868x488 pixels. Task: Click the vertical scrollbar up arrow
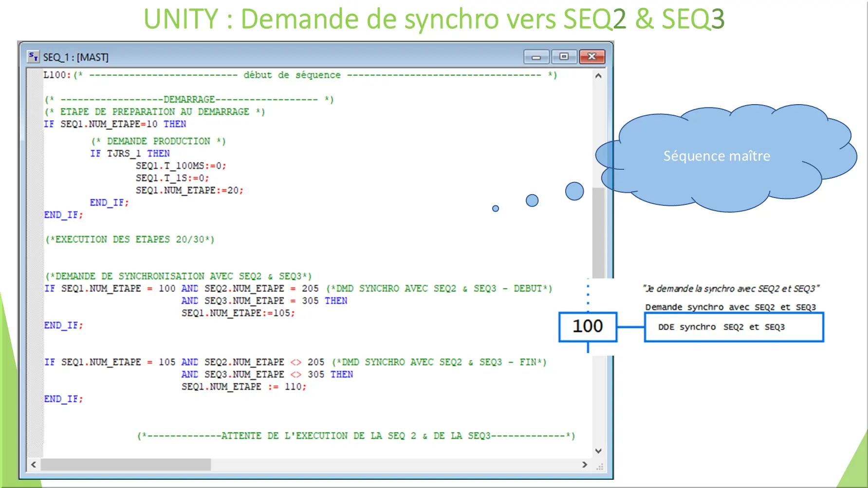pyautogui.click(x=598, y=76)
